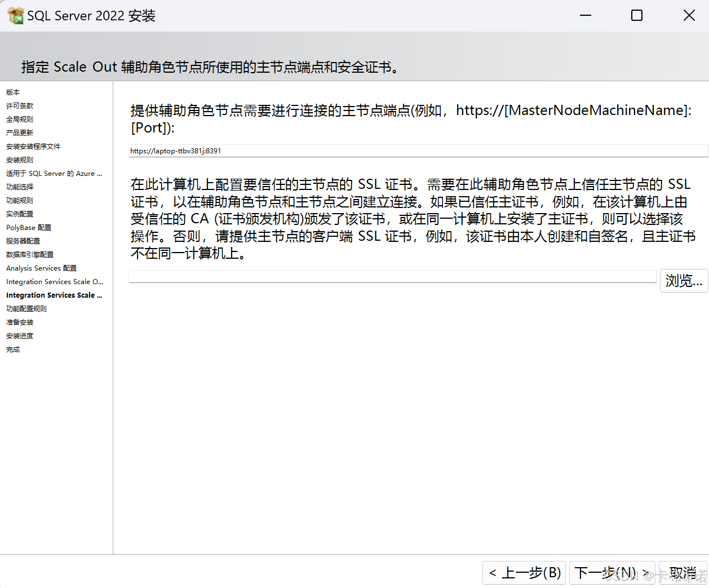Select 版本 in the step list
709x588 pixels.
click(x=12, y=92)
